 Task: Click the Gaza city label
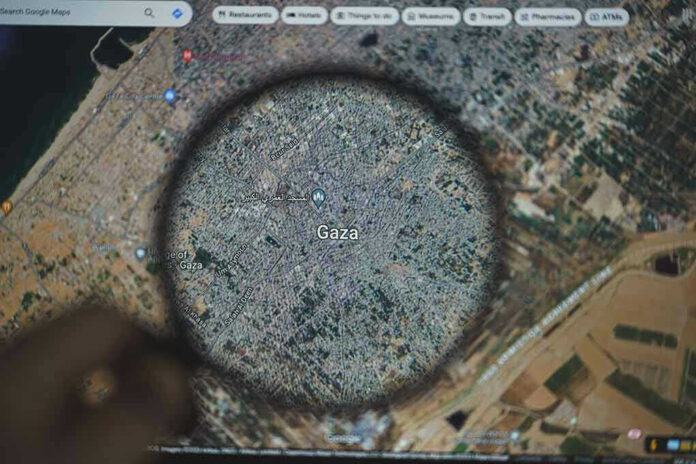[337, 232]
